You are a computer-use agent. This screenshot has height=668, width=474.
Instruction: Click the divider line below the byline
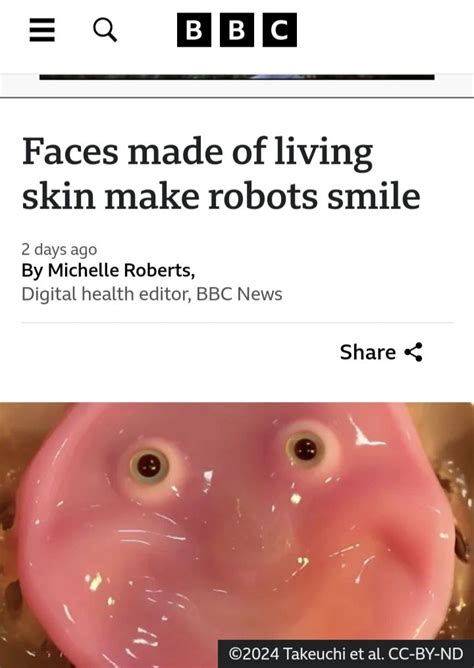pos(237,323)
